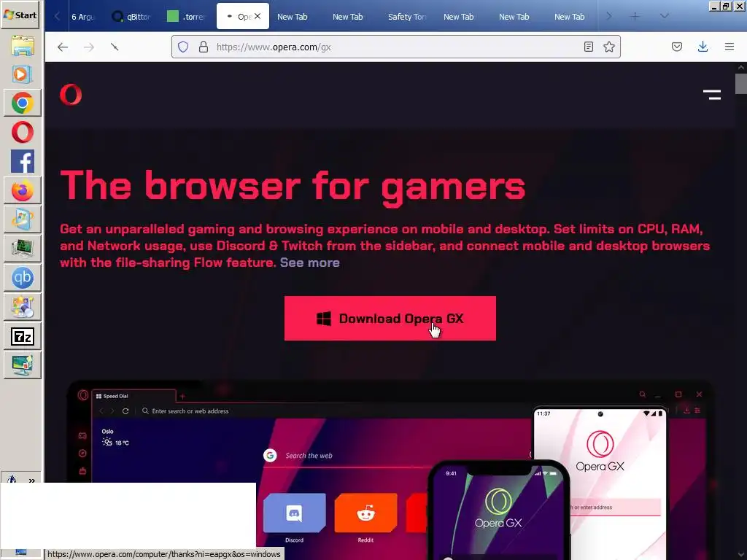The image size is (747, 560).
Task: Open Save to Pocket icon
Action: [677, 47]
